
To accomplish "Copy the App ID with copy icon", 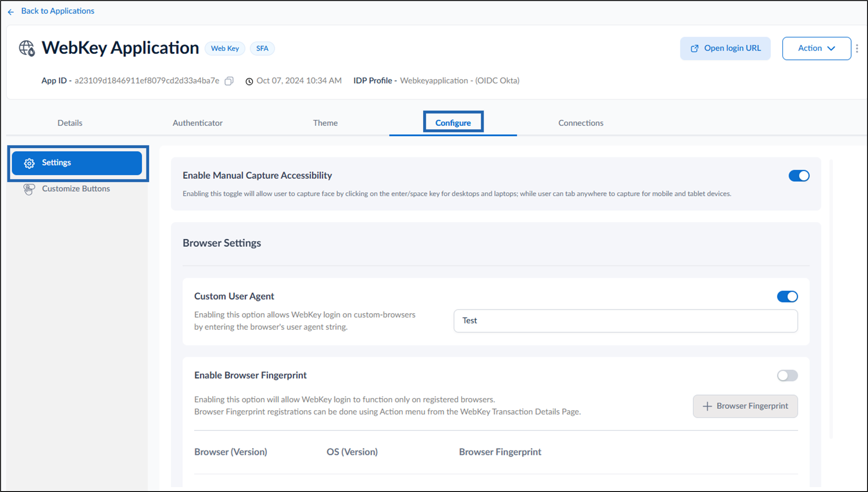I will [x=229, y=81].
